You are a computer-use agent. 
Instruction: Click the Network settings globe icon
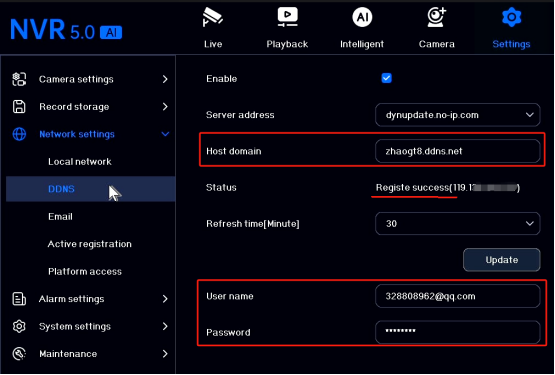coord(19,134)
